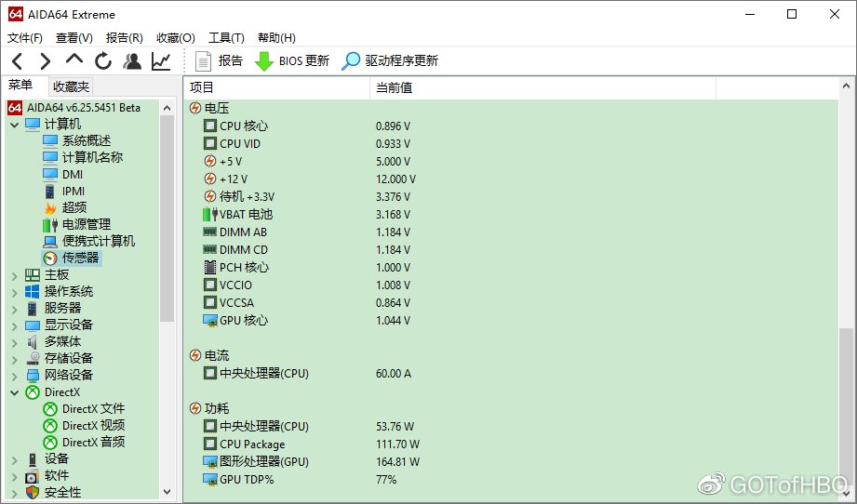
Task: Expand the 显示设备 tree node
Action: tap(15, 326)
